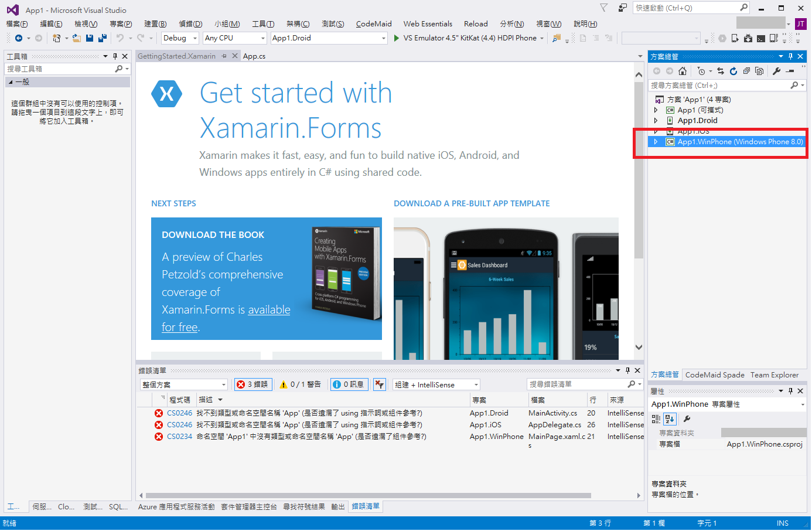The image size is (812, 531).
Task: Expand the App1.Droid project node
Action: (656, 121)
